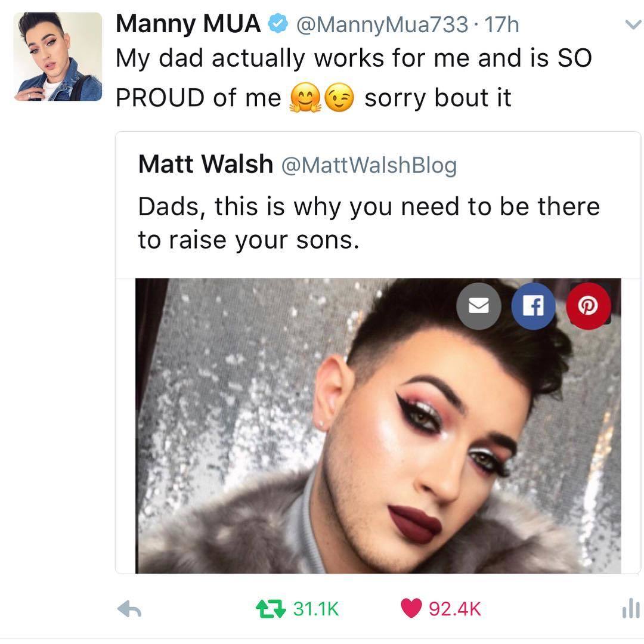Open the quoted tweet photo
Screen dimensions: 644x644
click(x=378, y=426)
